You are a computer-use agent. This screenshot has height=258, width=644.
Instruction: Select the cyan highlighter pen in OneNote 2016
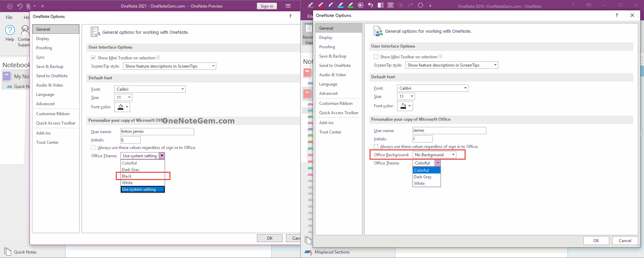click(341, 5)
